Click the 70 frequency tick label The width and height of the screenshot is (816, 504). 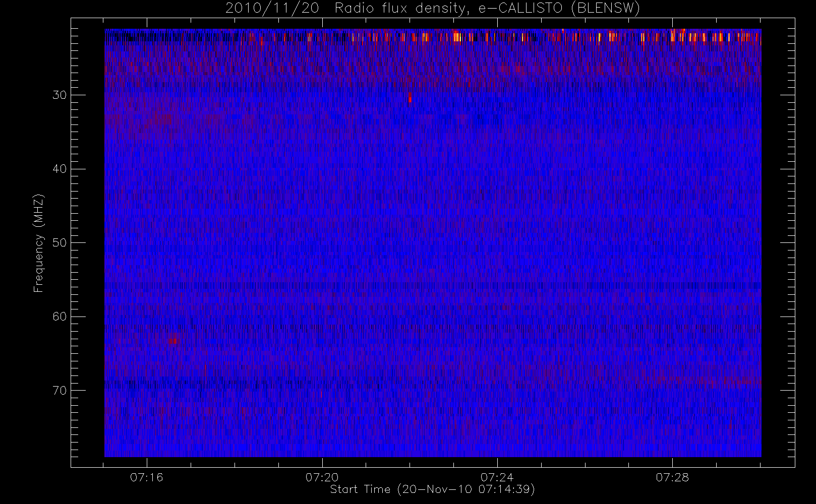(60, 390)
